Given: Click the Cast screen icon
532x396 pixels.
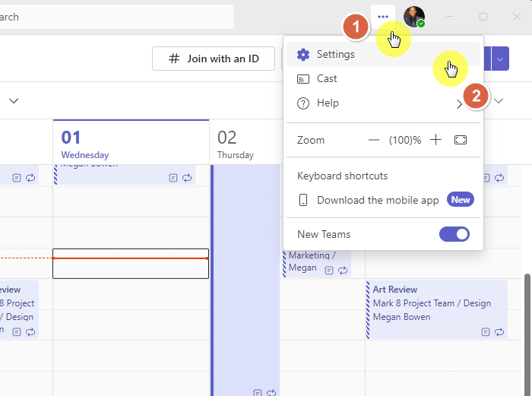Looking at the screenshot, I should click(303, 79).
